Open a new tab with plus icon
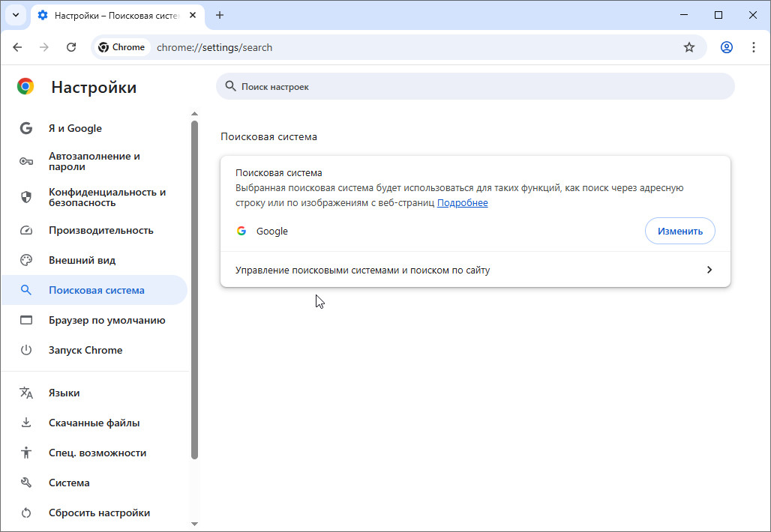 click(220, 15)
